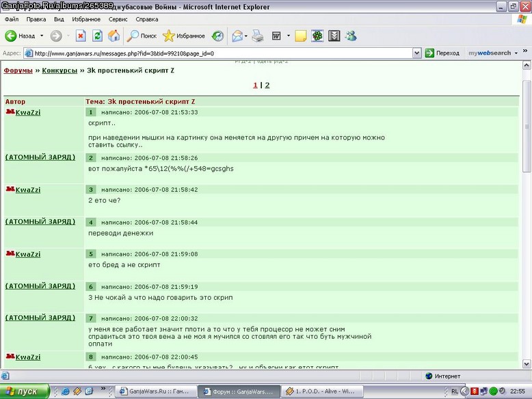Open History clock icon
This screenshot has width=532, height=399.
tap(217, 36)
